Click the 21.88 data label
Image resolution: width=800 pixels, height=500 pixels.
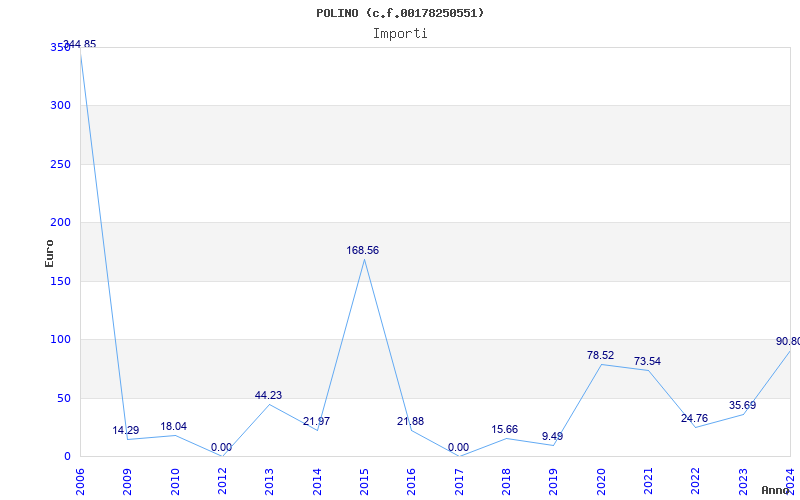tap(411, 421)
